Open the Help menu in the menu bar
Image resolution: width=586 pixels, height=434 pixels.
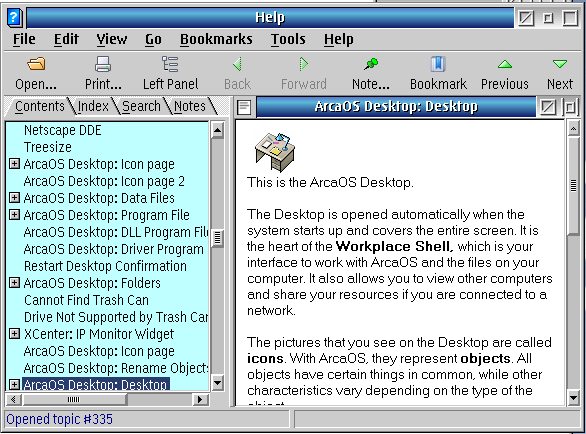[x=339, y=39]
